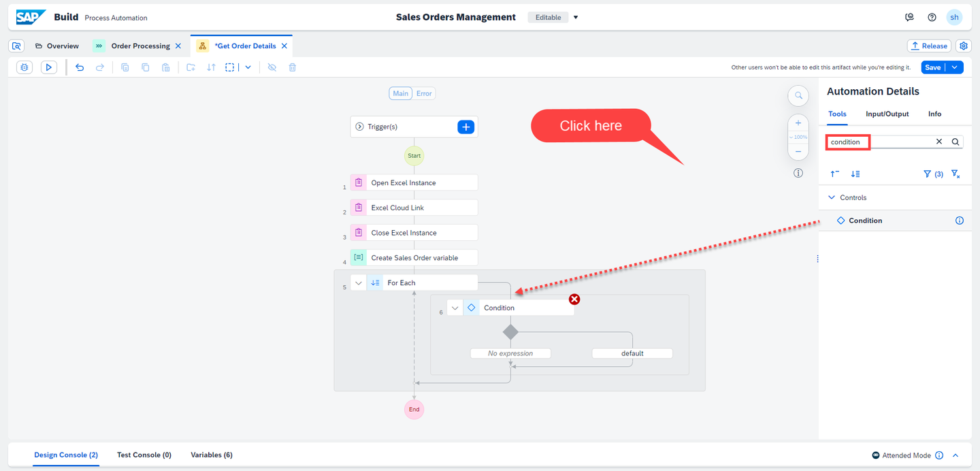Collapse the Condition step chevron on canvas
The width and height of the screenshot is (980, 471).
click(x=455, y=308)
